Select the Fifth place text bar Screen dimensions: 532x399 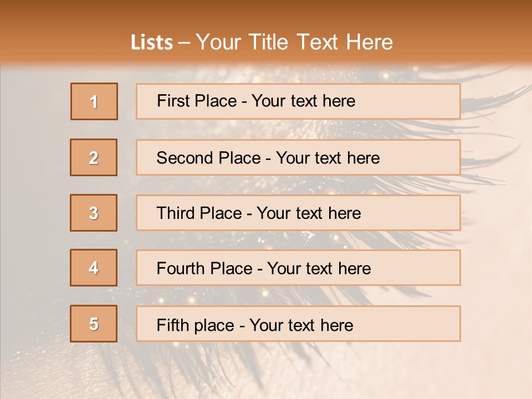[298, 324]
